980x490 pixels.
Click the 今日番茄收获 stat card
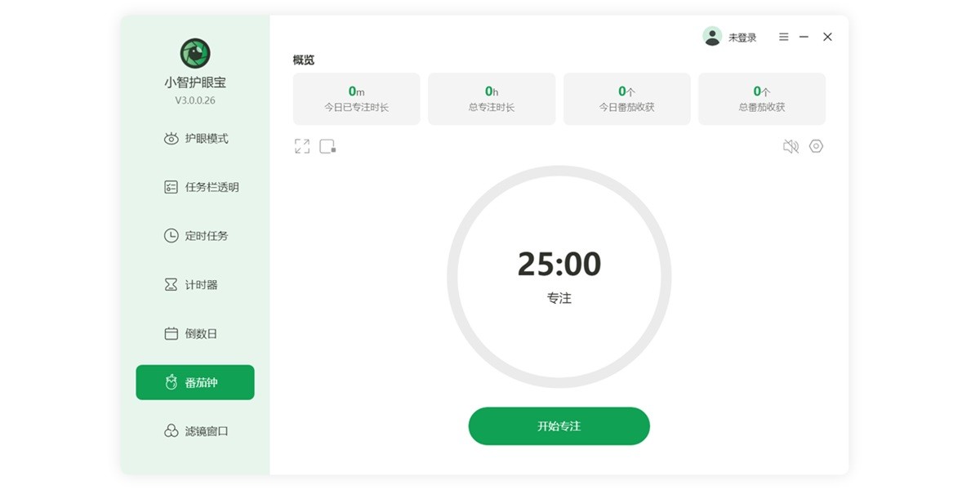click(x=626, y=98)
